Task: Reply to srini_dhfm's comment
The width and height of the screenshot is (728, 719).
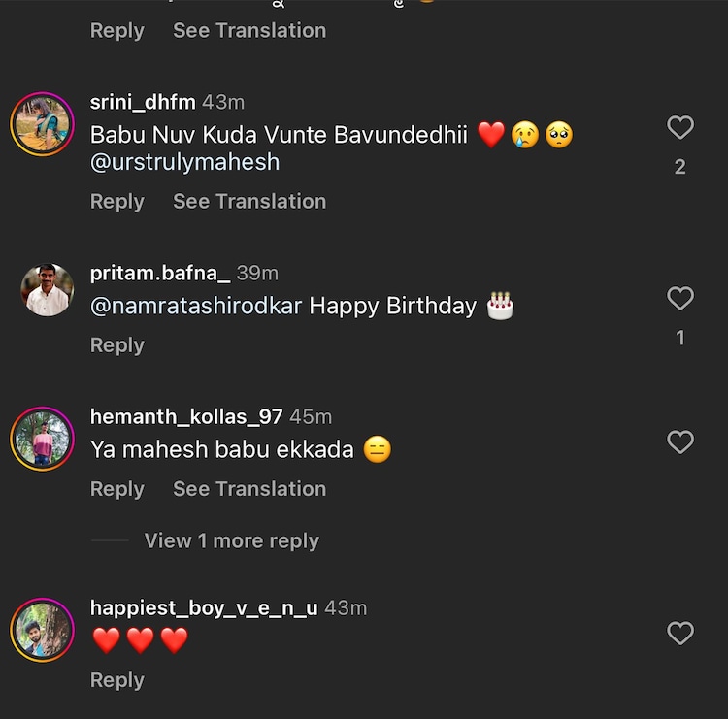Action: (116, 202)
